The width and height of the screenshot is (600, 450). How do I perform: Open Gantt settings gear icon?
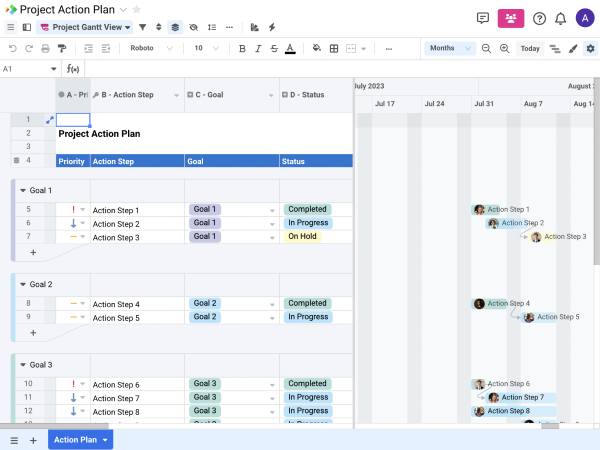point(590,48)
